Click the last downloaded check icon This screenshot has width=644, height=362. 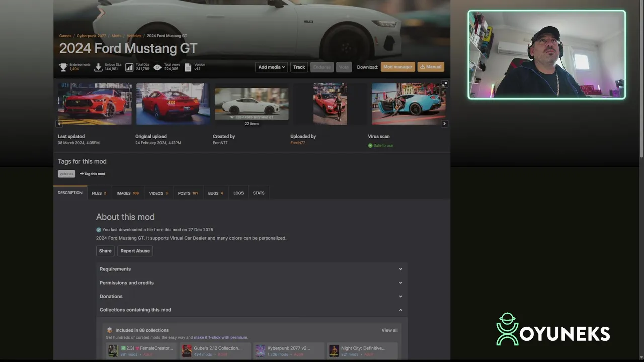coord(99,230)
